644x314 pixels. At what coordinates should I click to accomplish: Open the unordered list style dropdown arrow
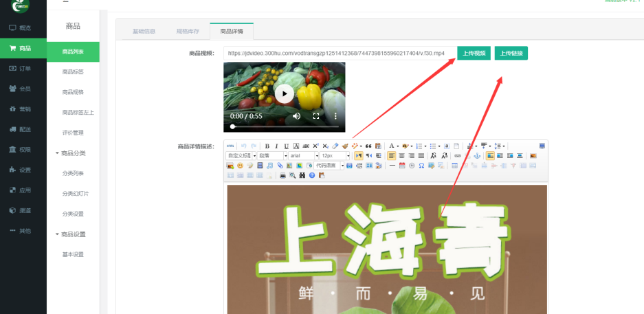[x=439, y=146]
